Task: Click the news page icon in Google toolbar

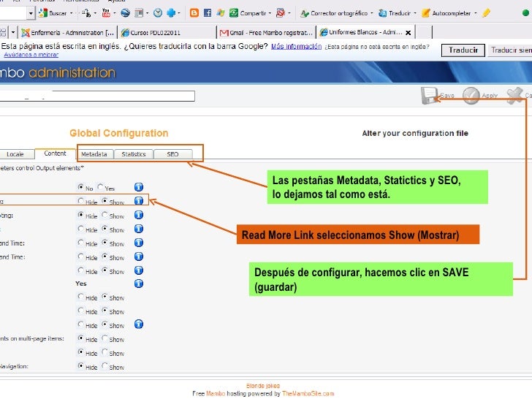Action: pyautogui.click(x=138, y=13)
